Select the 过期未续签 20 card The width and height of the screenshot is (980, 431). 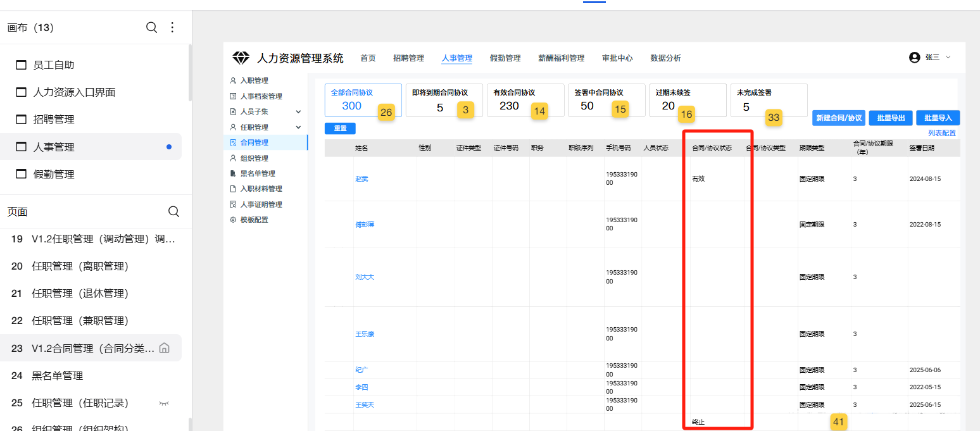tap(688, 100)
